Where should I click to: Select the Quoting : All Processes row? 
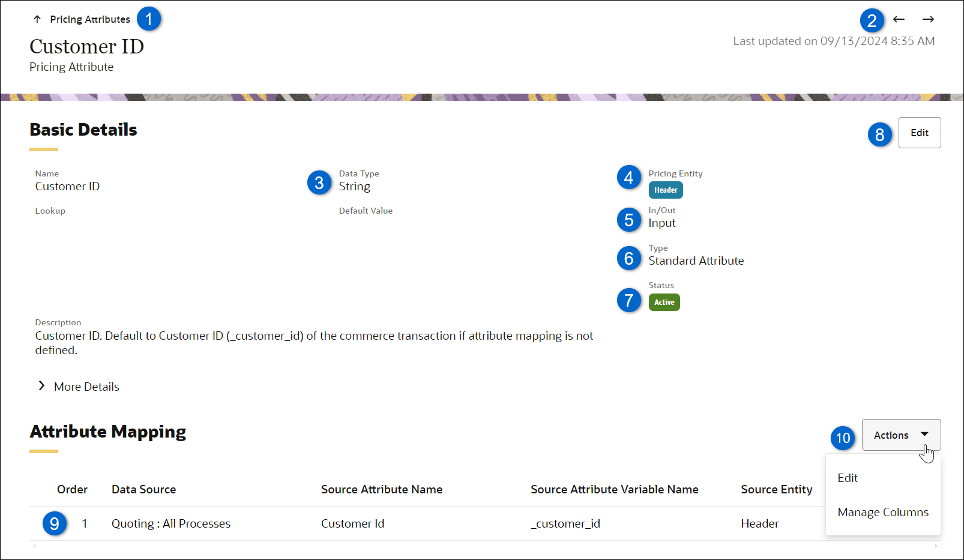click(x=171, y=523)
